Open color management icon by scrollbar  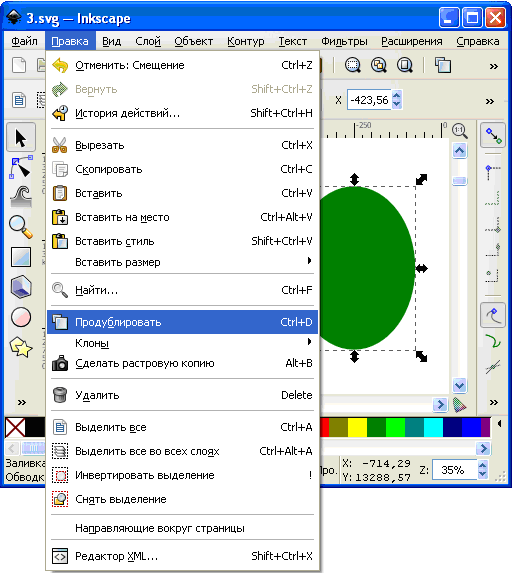tap(460, 405)
